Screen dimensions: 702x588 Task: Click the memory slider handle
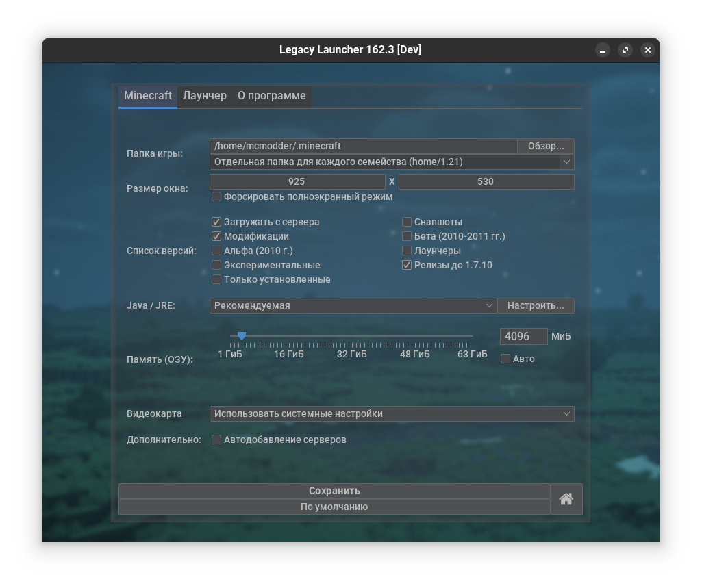point(242,335)
